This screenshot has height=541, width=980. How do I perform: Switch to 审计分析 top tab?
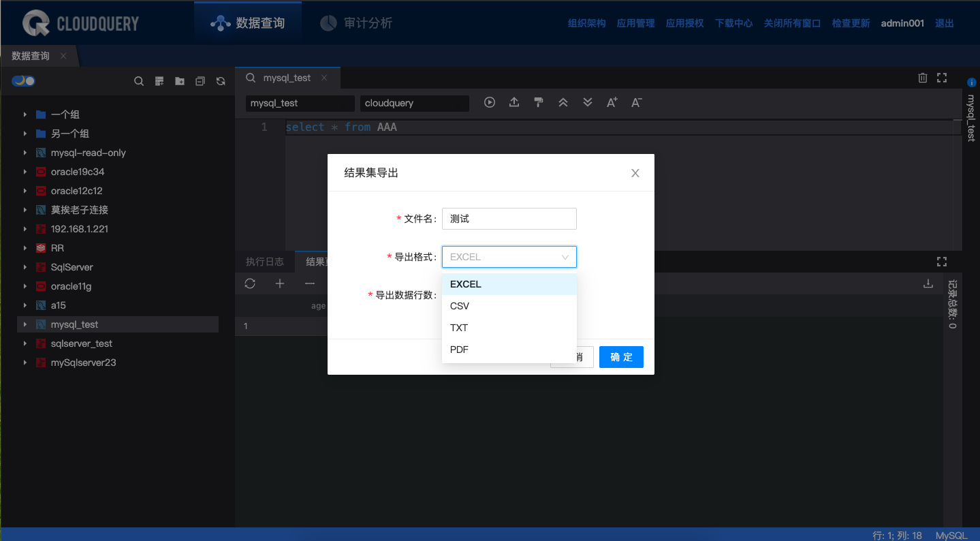[356, 23]
